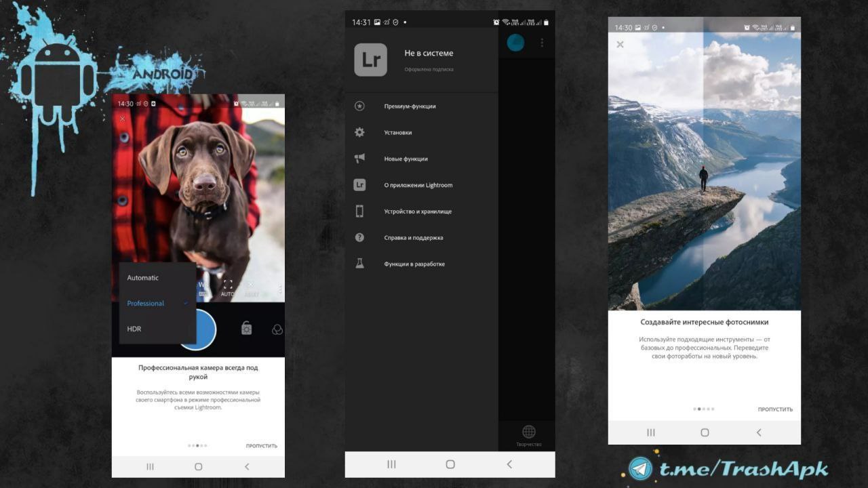
Task: Choose HDR camera mode
Action: coord(134,329)
